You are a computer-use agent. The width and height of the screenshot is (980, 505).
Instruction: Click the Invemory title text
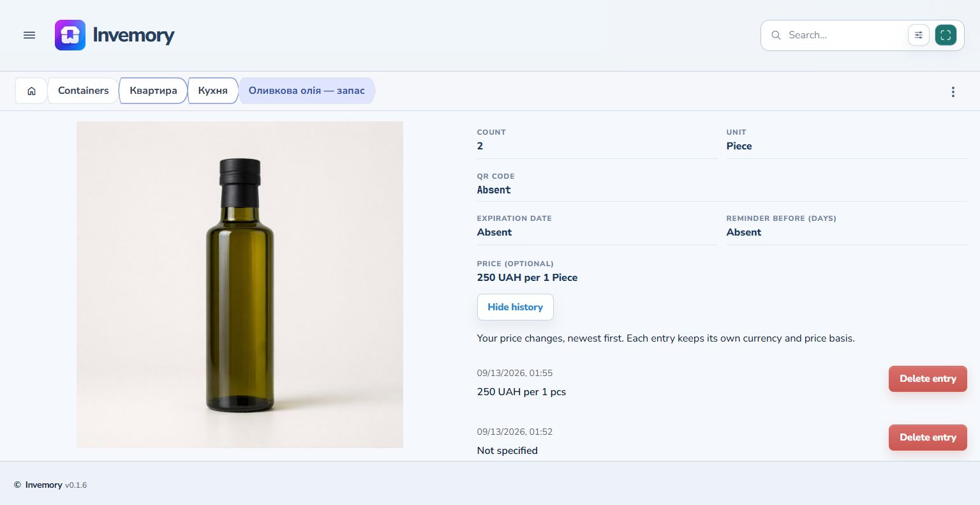(x=133, y=35)
